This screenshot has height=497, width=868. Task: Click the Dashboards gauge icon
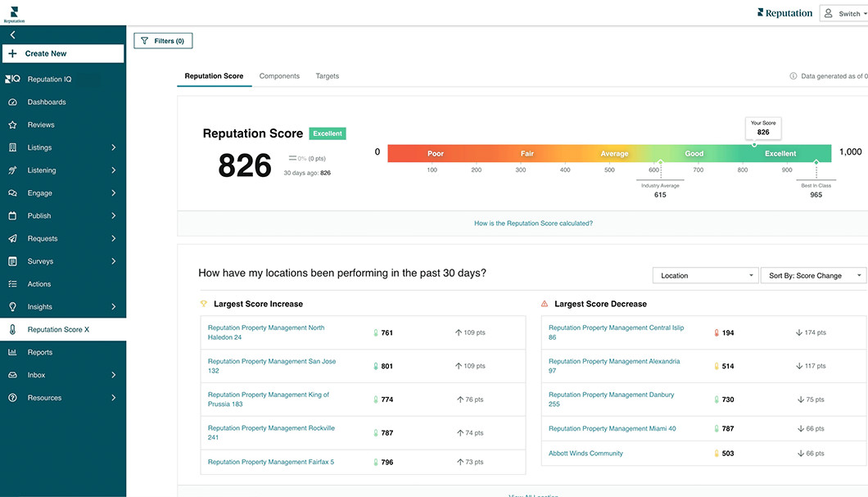tap(12, 102)
